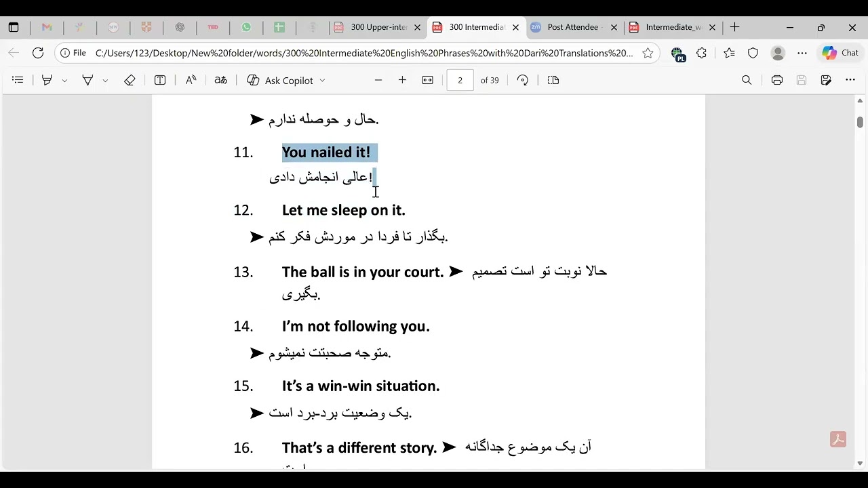Open the Translate document tool
Viewport: 868px width, 488px height.
[220, 80]
